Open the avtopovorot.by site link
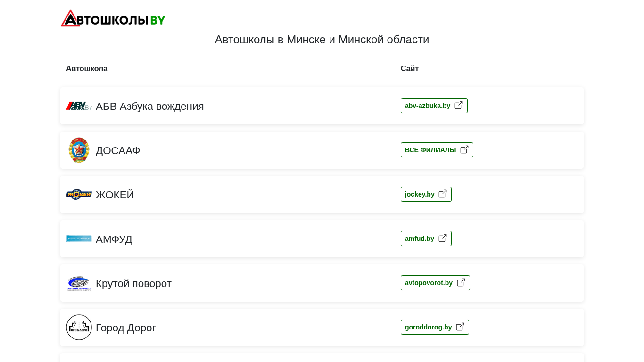 tap(429, 283)
